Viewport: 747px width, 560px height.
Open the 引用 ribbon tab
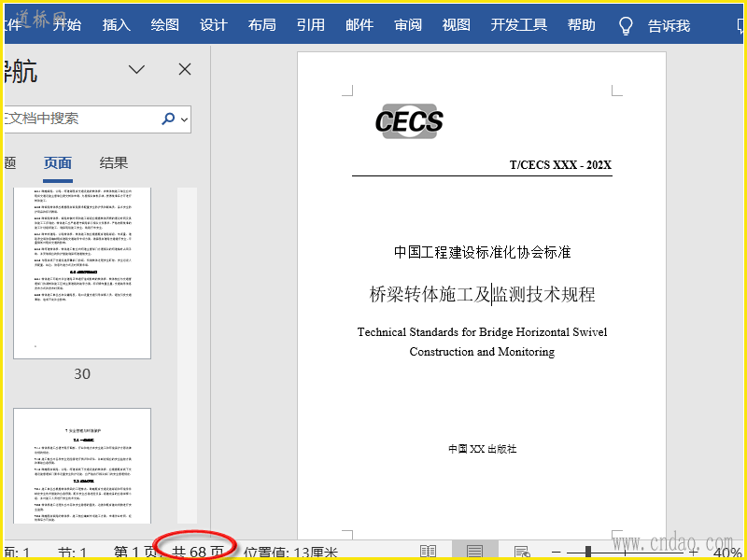tap(311, 25)
